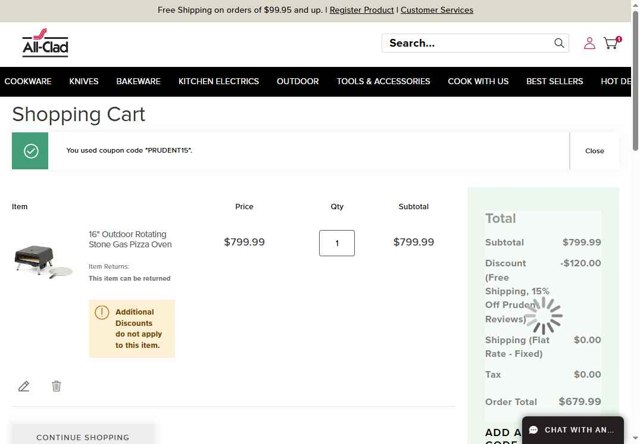Viewport: 640px width, 444px height.
Task: Open the Knives menu
Action: [x=84, y=81]
